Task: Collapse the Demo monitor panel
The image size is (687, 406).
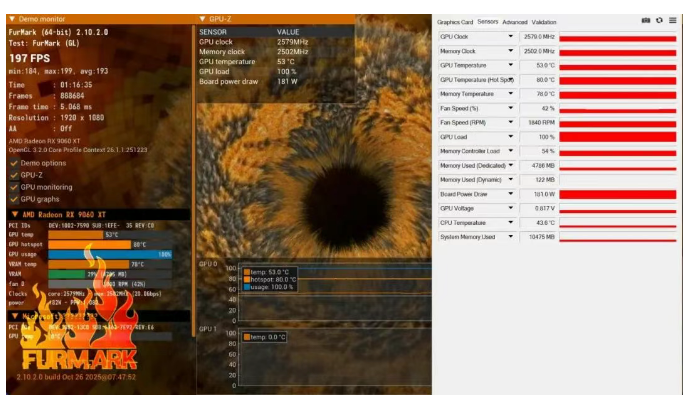Action: [x=11, y=19]
